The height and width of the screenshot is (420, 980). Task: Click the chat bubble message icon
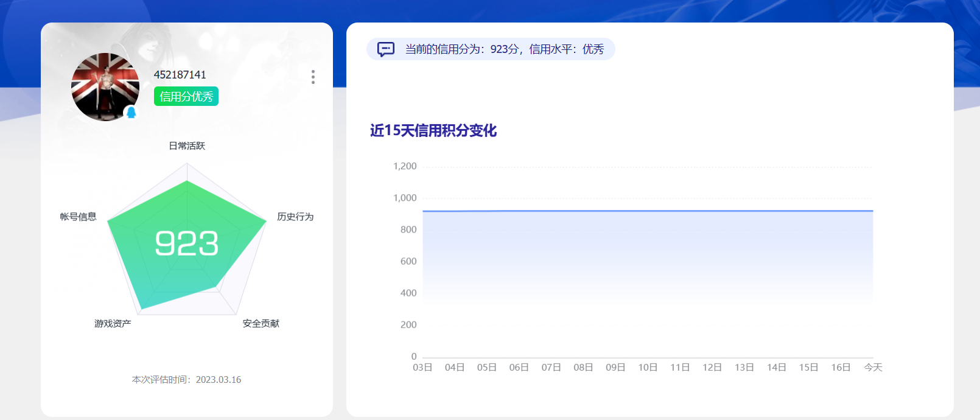click(386, 49)
